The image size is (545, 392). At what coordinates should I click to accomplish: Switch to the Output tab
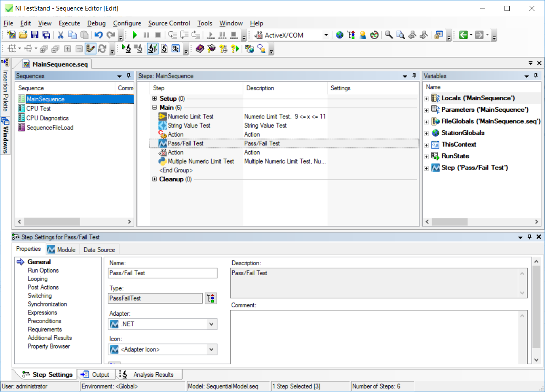coord(95,374)
